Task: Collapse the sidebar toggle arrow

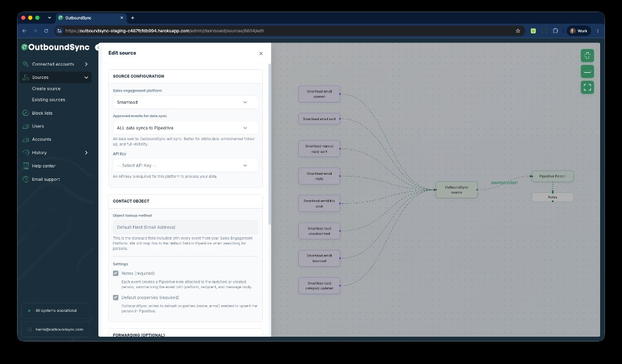Action: (x=97, y=47)
